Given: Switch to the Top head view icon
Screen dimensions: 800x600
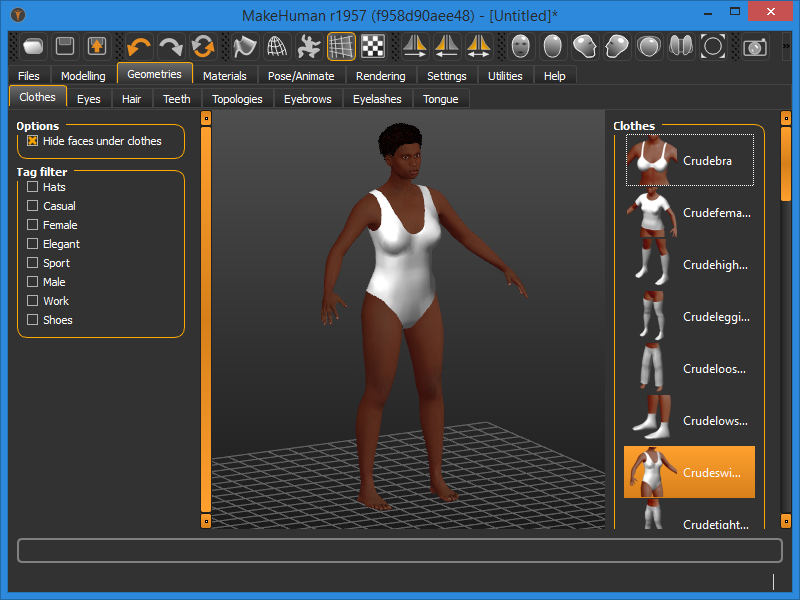Looking at the screenshot, I should tap(649, 46).
